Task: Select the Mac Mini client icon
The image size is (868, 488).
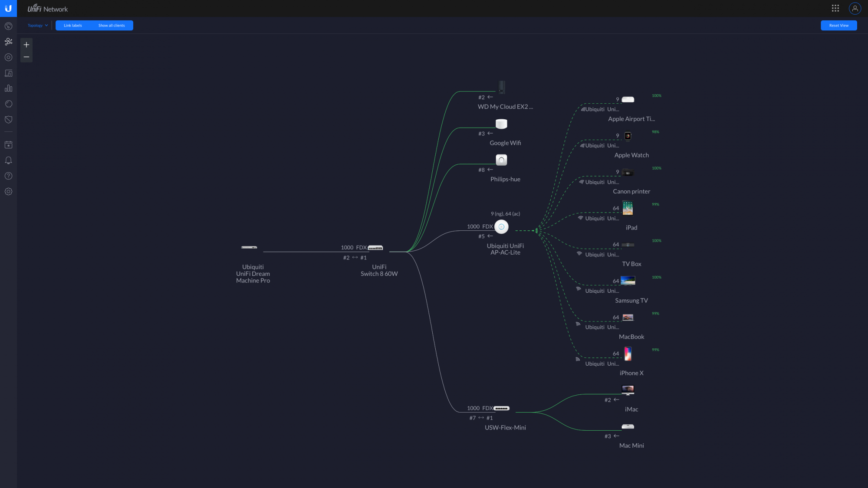Action: coord(628,426)
